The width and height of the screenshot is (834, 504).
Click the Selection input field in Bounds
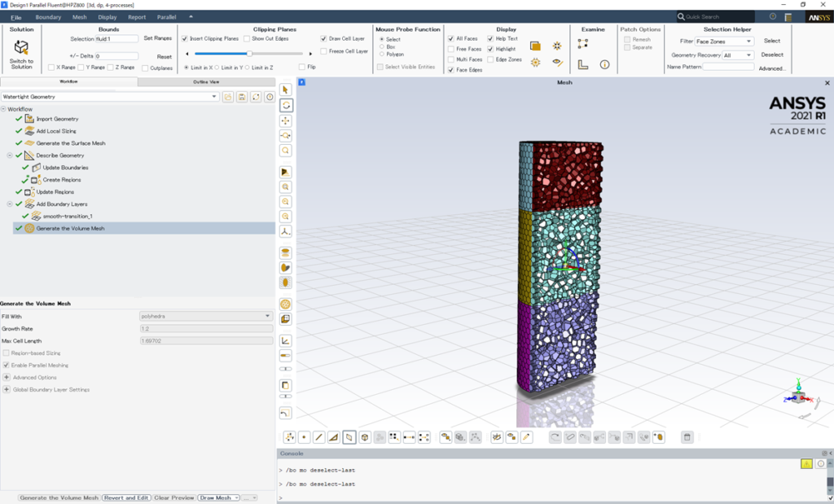point(117,39)
